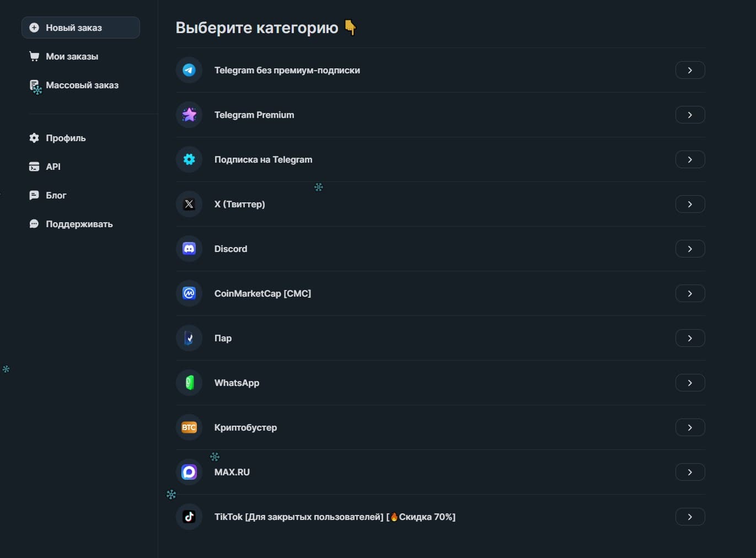Image resolution: width=756 pixels, height=558 pixels.
Task: Click the cart icon next to Мои заказы
Action: tap(34, 56)
